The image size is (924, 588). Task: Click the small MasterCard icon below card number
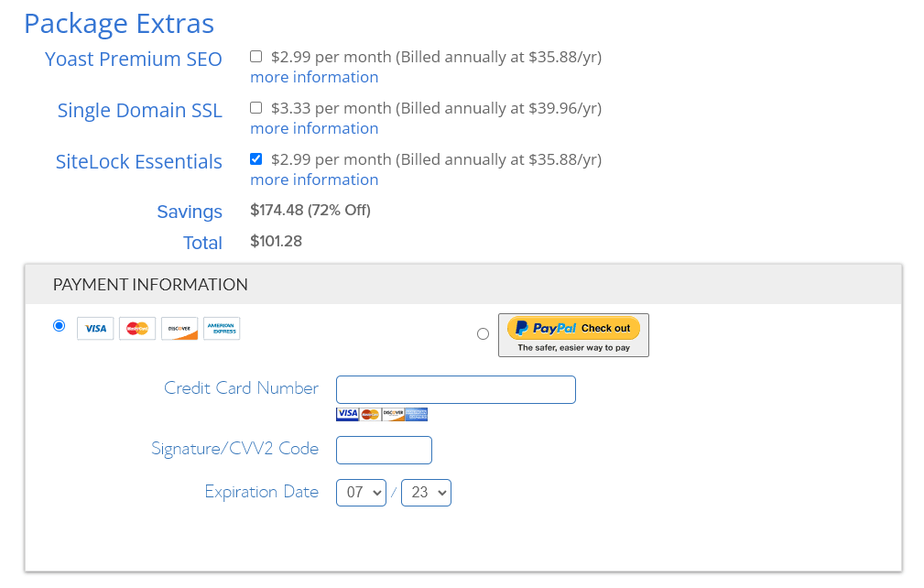click(x=369, y=413)
